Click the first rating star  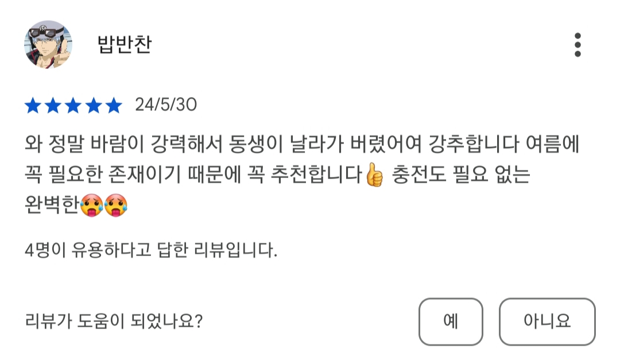(x=33, y=106)
